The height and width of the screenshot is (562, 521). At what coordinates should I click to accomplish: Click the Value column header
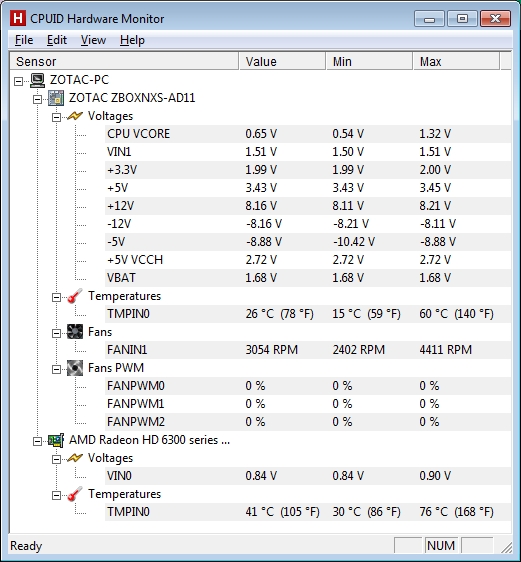(282, 61)
